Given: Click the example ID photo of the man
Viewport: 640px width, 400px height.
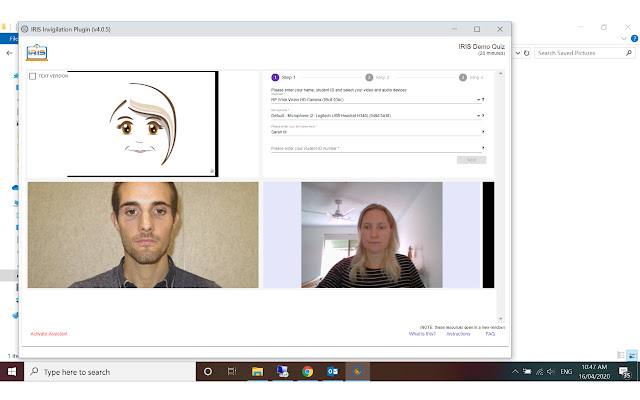Looking at the screenshot, I should point(143,235).
